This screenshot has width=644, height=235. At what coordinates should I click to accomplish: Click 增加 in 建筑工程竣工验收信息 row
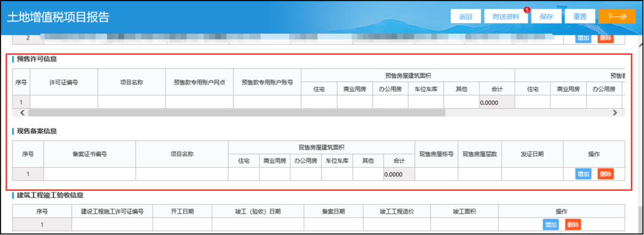coord(551,225)
